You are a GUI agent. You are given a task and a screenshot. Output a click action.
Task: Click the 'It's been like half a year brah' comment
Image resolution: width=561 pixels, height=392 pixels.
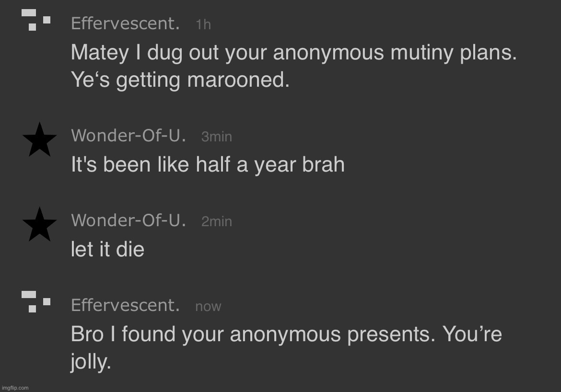point(208,165)
